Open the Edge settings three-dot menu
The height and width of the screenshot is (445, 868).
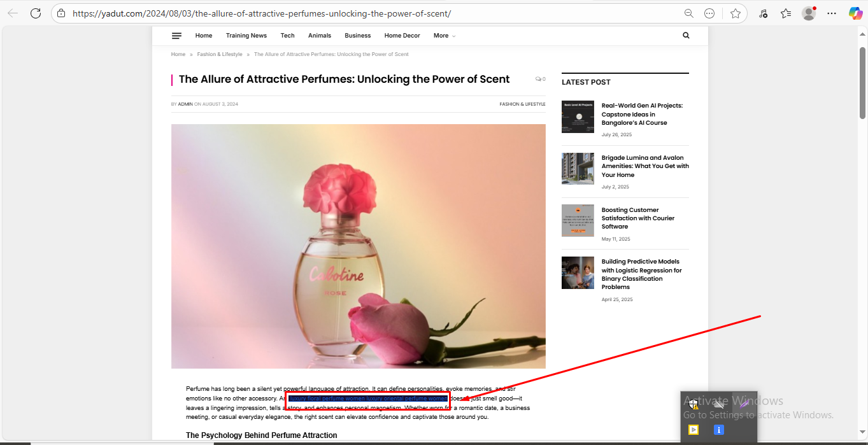pos(831,13)
